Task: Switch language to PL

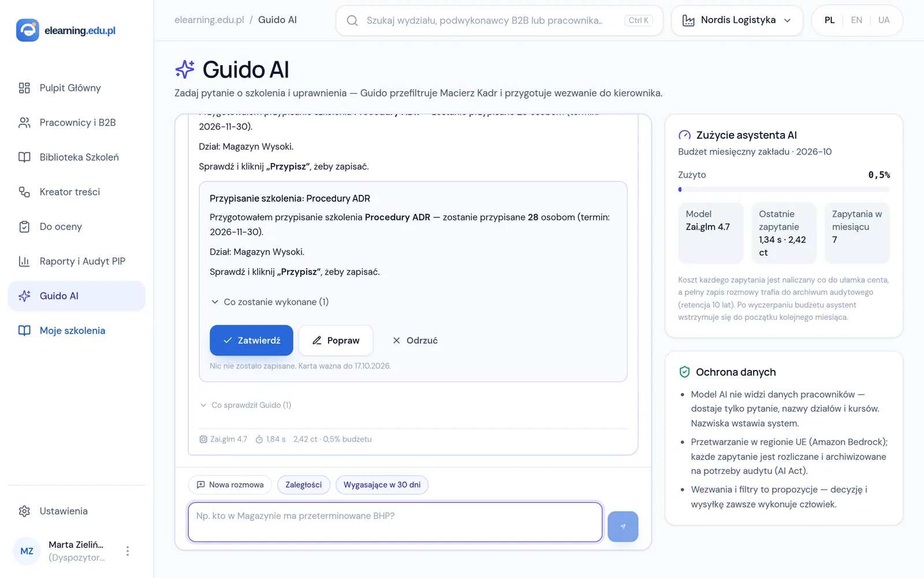Action: (x=829, y=20)
